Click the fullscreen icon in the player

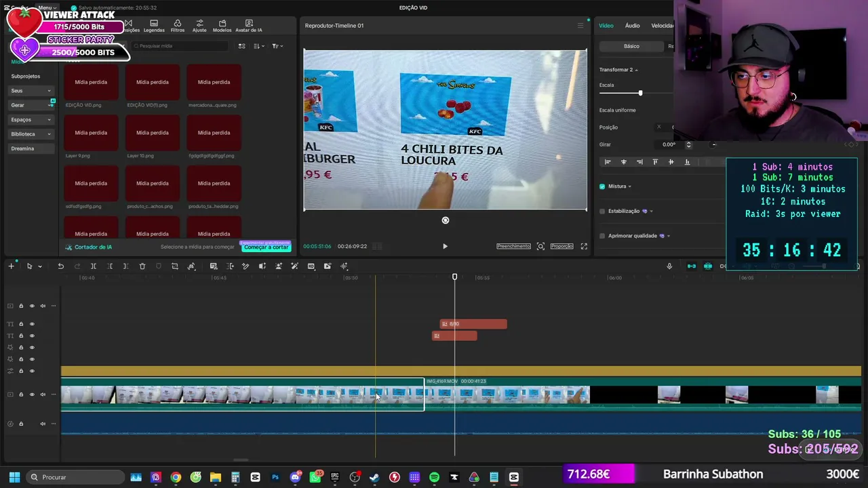tap(584, 246)
